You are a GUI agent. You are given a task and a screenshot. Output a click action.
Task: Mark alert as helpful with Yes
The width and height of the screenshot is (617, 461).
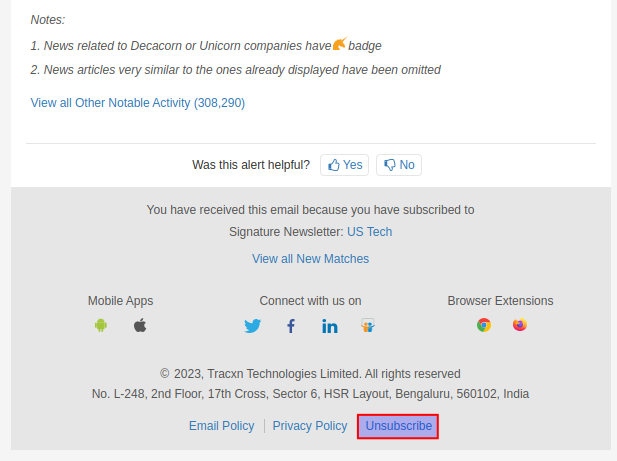[345, 165]
